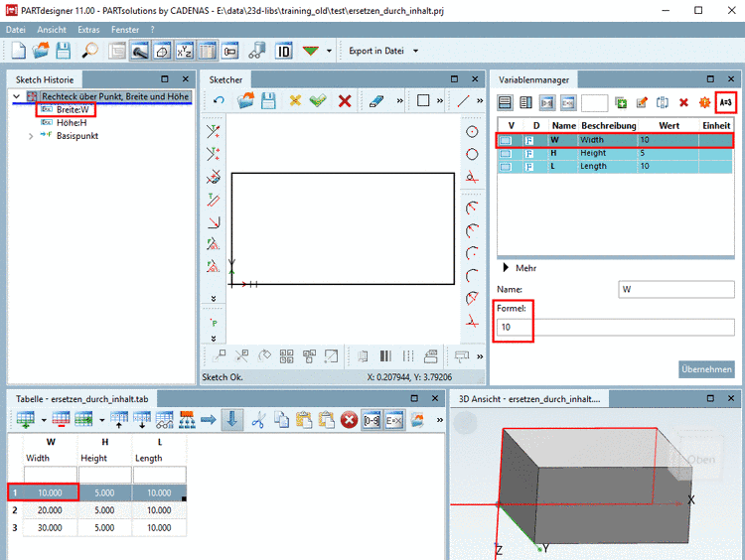
Task: Select Höhe:H in sketch history tree
Action: [72, 123]
